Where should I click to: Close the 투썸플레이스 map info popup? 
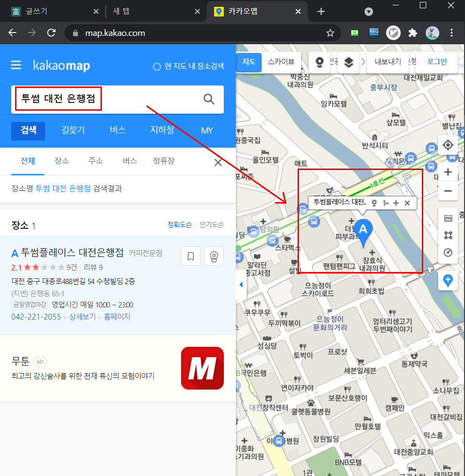pyautogui.click(x=407, y=203)
